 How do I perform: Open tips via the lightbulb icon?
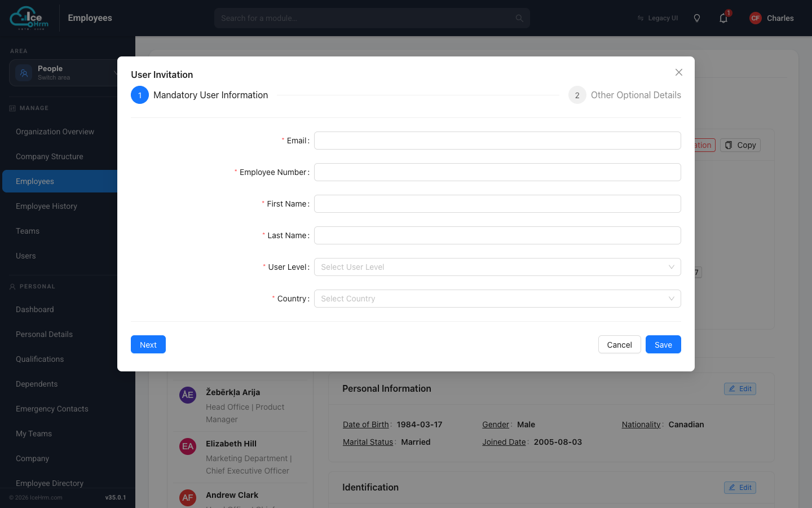[x=697, y=18]
